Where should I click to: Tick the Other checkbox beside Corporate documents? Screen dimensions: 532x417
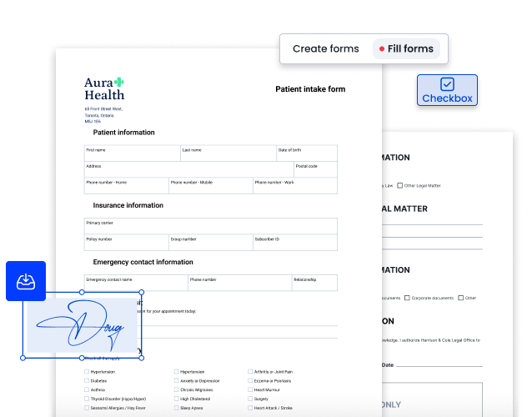coord(461,298)
